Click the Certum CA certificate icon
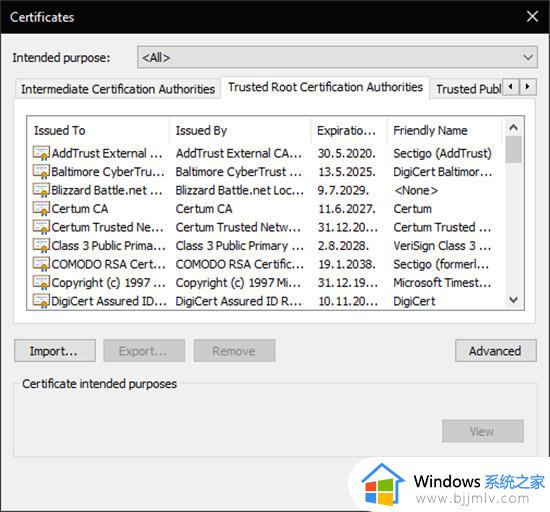 41,209
